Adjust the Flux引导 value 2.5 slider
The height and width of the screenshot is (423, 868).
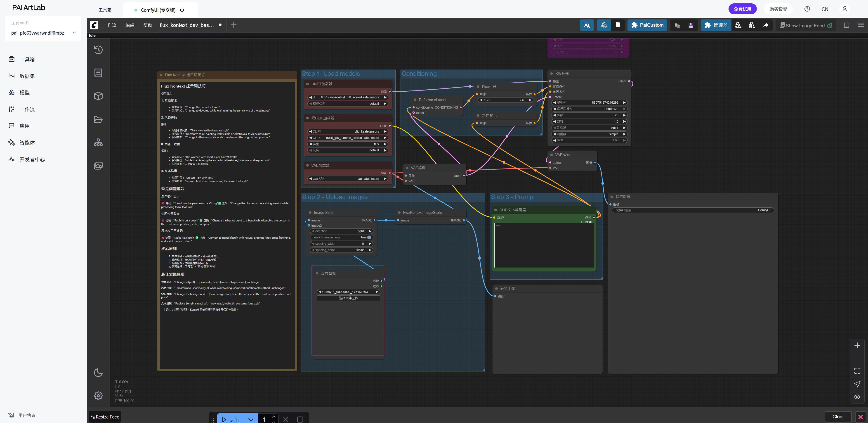pyautogui.click(x=505, y=100)
